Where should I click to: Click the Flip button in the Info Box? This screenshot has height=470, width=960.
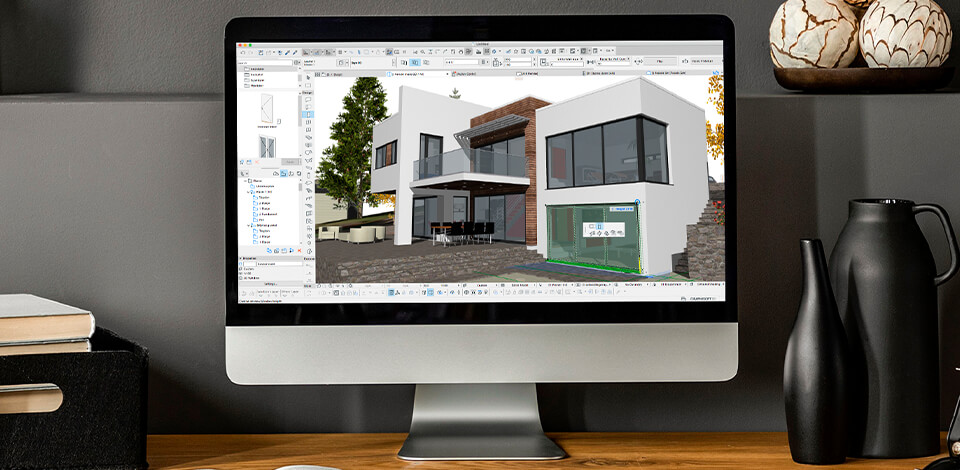pos(660,61)
